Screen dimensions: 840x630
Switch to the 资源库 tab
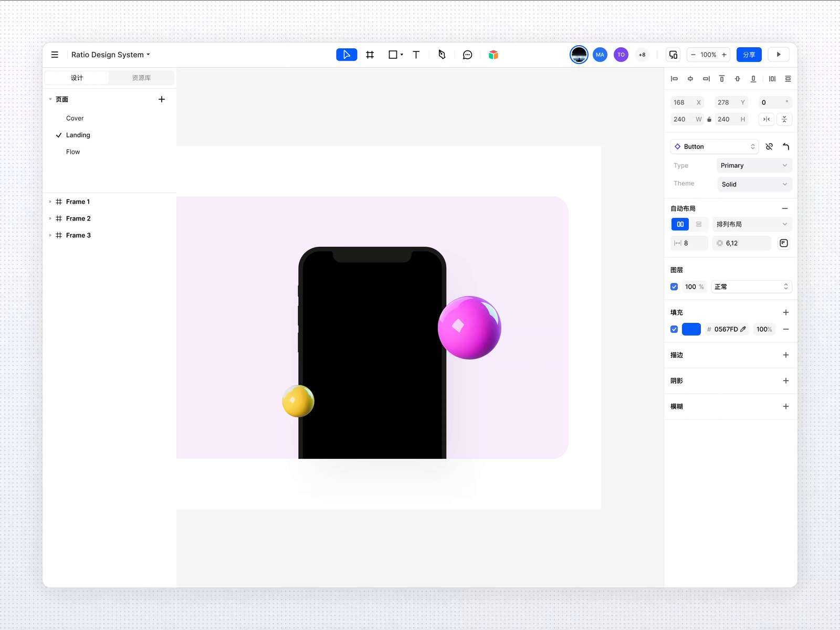tap(141, 77)
